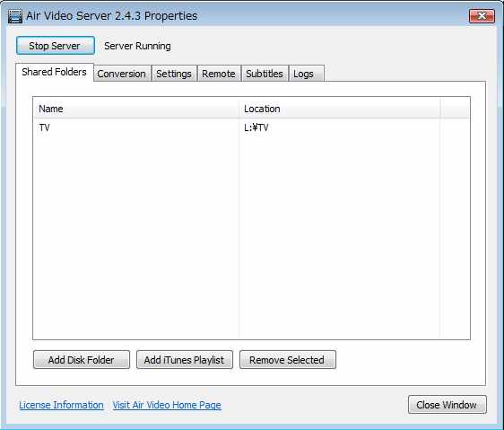Viewport: 504px width, 430px height.
Task: Open the Settings tab
Action: (x=174, y=74)
